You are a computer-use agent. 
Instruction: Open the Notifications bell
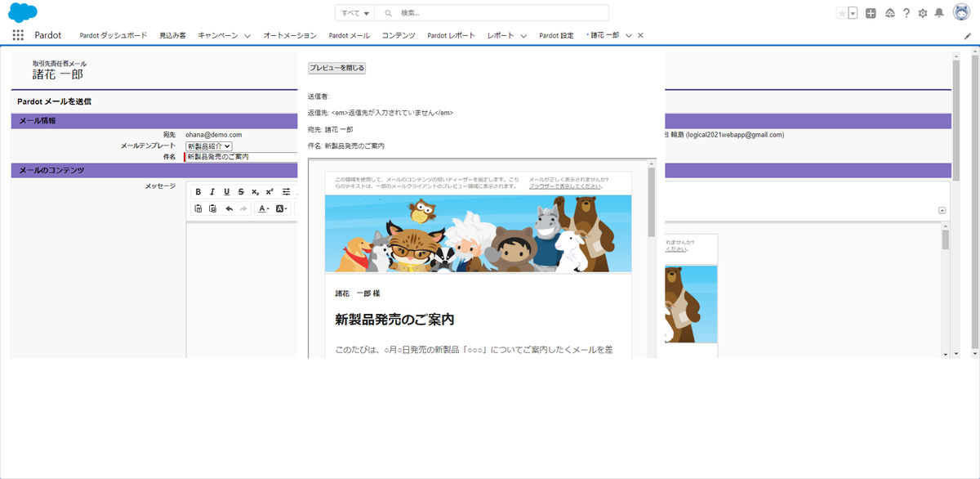pos(939,13)
